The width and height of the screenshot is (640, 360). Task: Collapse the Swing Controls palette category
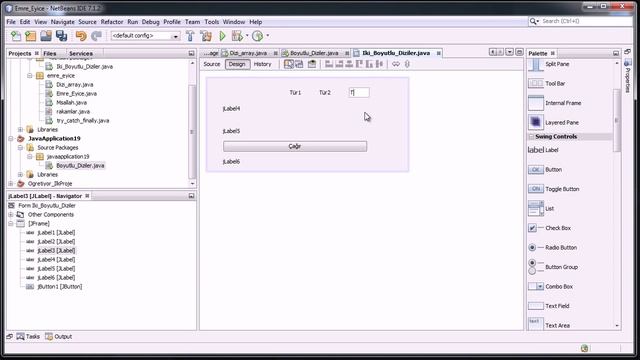tap(531, 137)
